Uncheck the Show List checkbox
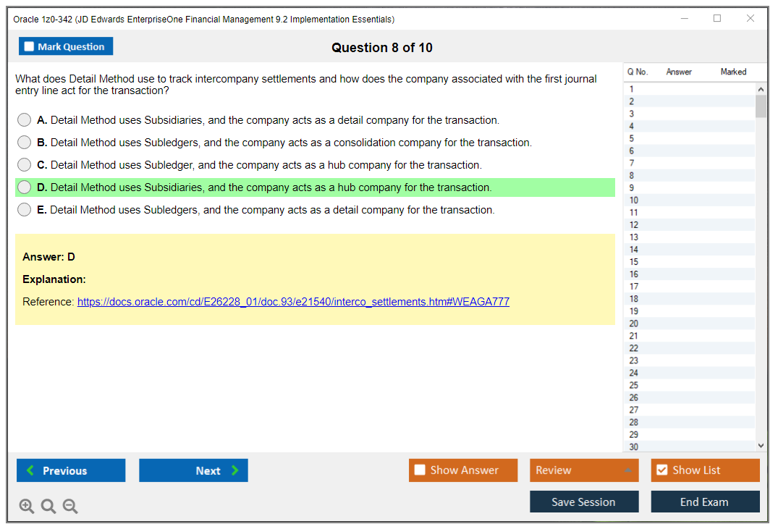This screenshot has height=532, width=778. click(661, 470)
